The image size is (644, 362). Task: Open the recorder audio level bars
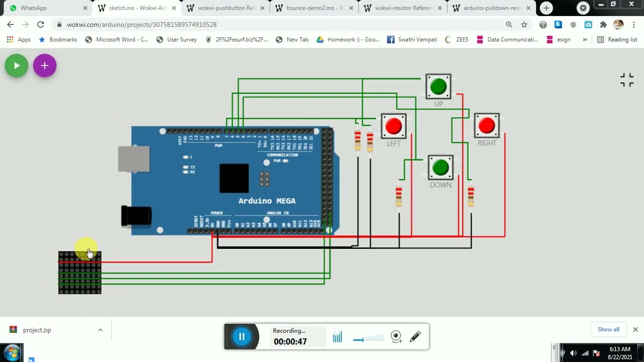click(337, 337)
